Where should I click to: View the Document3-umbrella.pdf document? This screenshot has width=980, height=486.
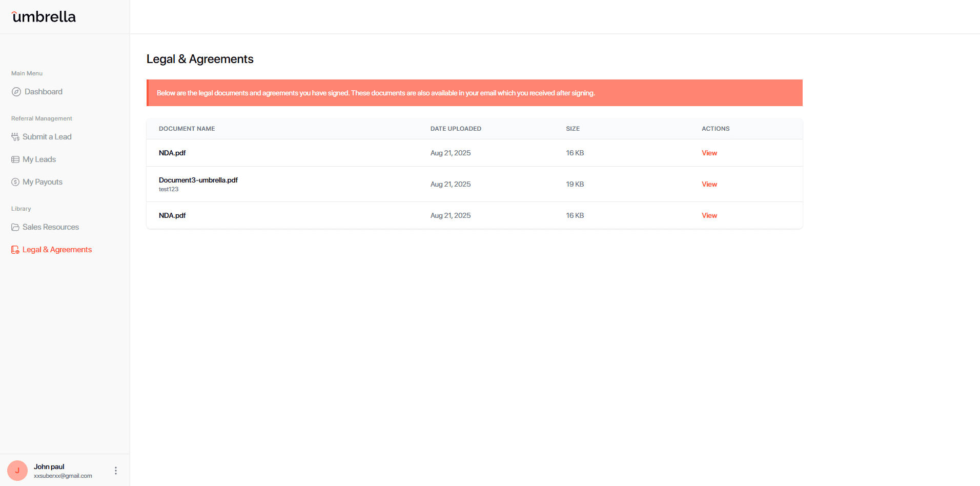(x=709, y=184)
